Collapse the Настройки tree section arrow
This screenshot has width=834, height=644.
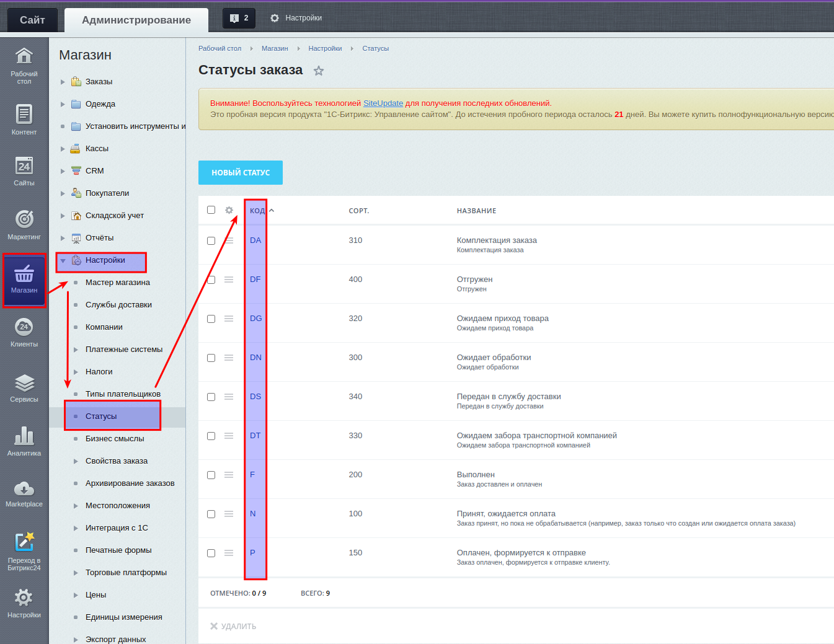[x=63, y=260]
